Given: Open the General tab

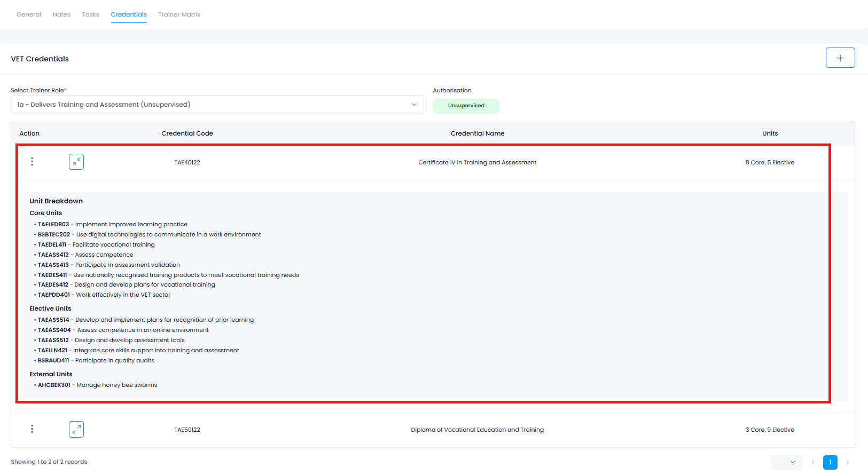Looking at the screenshot, I should click(29, 14).
